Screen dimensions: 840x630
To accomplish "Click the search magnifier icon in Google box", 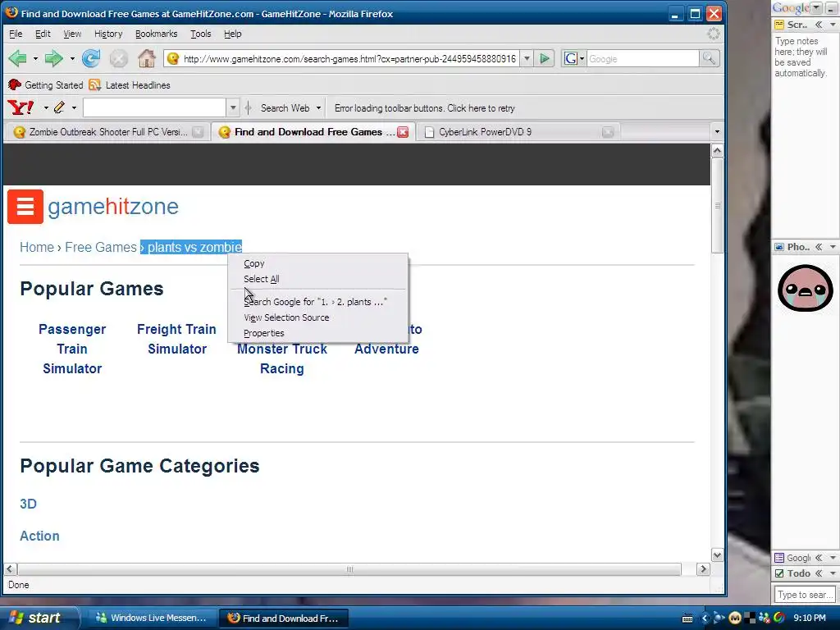I will (x=709, y=58).
